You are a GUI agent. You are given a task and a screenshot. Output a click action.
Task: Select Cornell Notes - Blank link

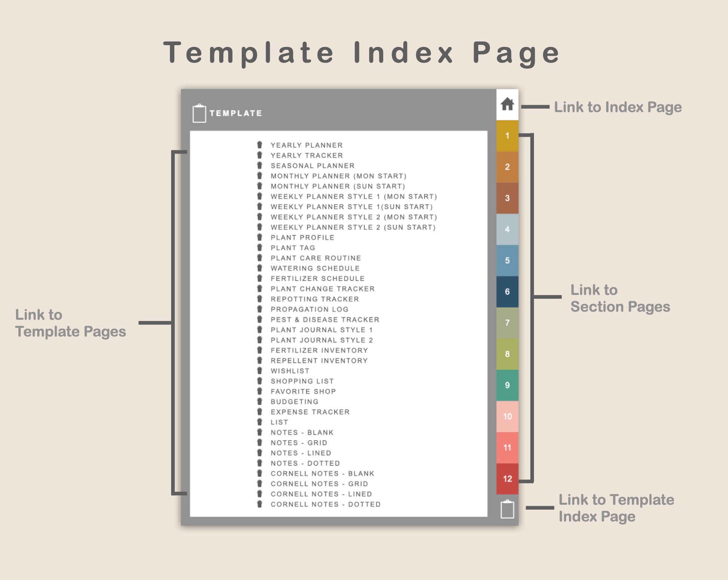[x=322, y=473]
